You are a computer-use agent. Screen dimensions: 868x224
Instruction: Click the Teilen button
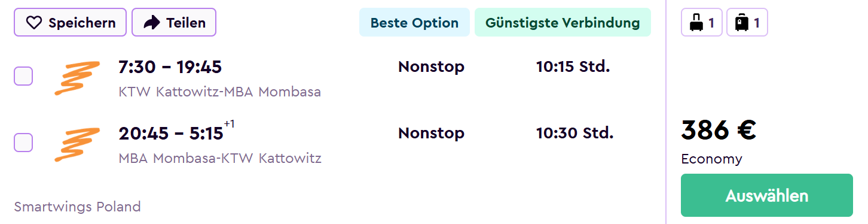173,23
